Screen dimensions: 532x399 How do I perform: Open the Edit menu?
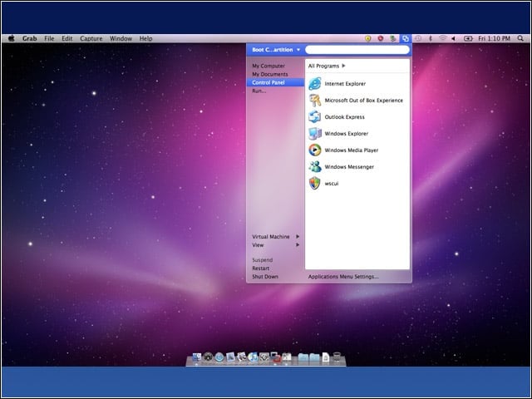66,39
